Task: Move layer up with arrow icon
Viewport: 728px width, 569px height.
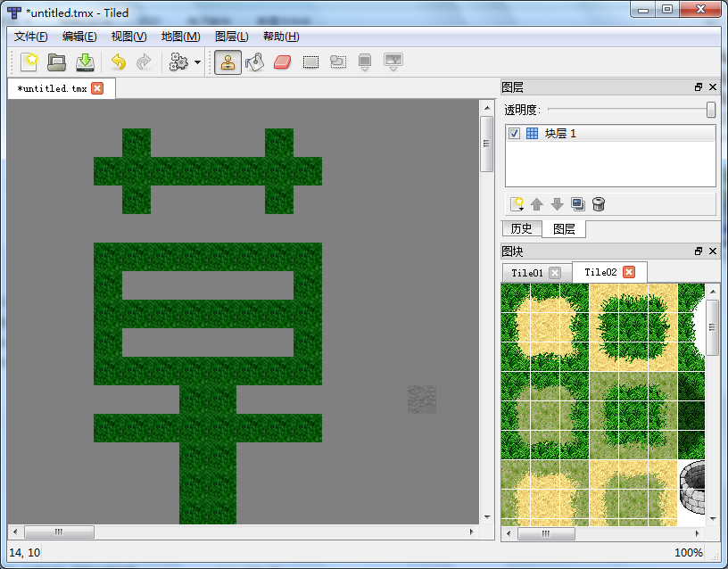Action: 537,204
